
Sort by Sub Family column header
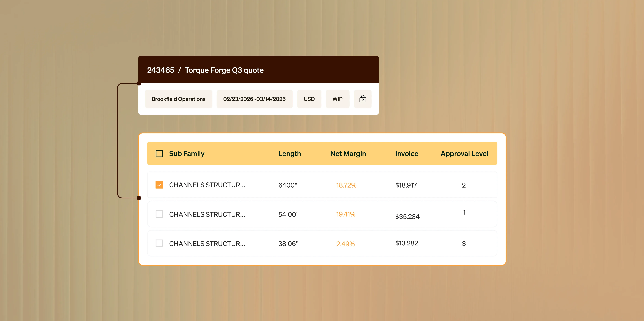(187, 153)
